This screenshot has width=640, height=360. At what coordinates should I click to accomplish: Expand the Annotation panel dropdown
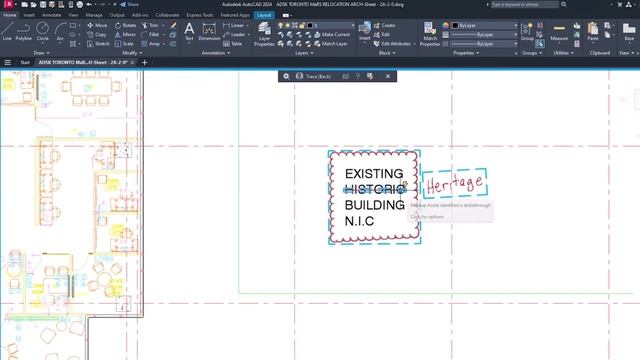click(216, 53)
